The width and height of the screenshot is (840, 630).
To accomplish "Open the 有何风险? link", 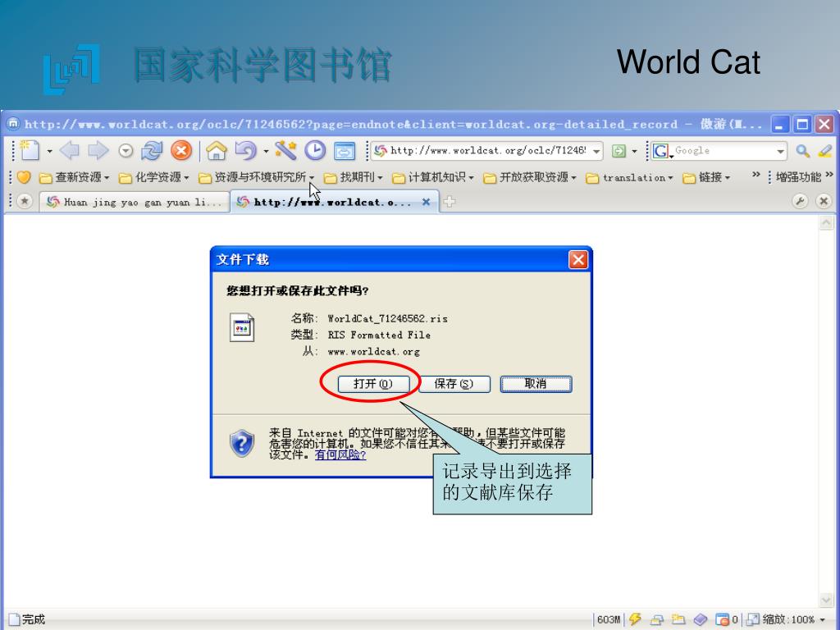I will click(x=340, y=454).
